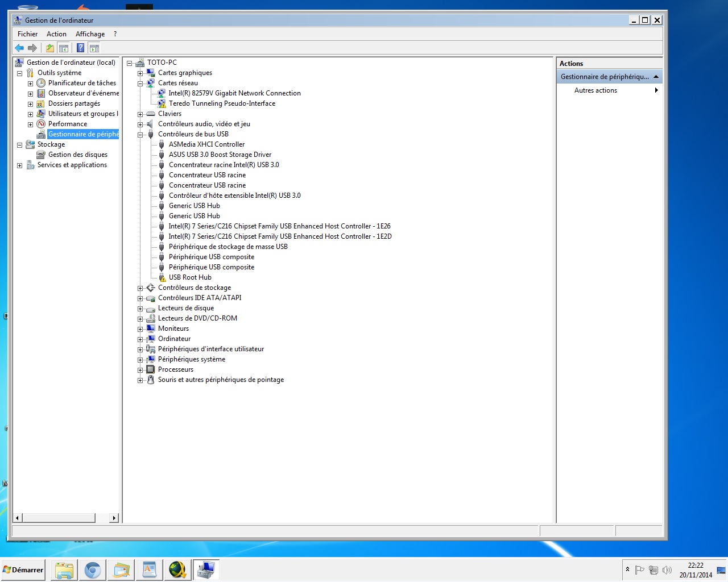Select Gestion de l'ordinateur (local) root

pos(71,63)
